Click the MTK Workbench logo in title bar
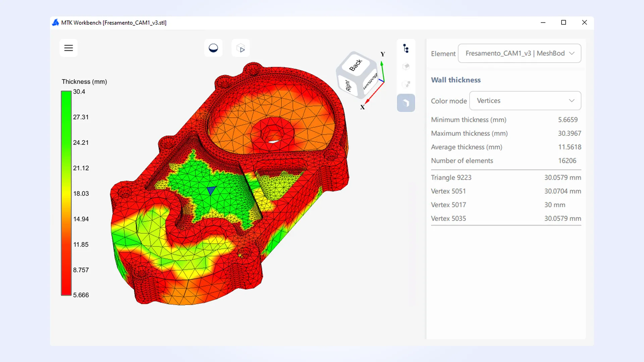 click(55, 22)
